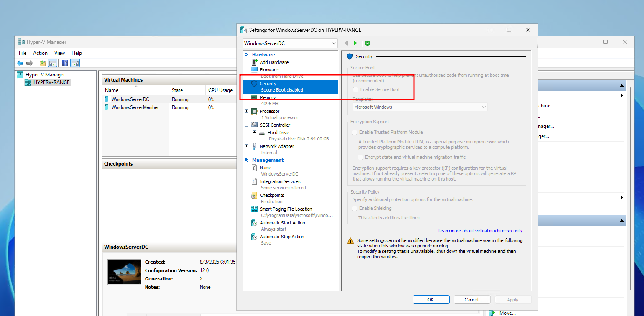Toggle Show/Hide Action Pane toolbar icon
Image resolution: width=644 pixels, height=316 pixels.
point(75,63)
